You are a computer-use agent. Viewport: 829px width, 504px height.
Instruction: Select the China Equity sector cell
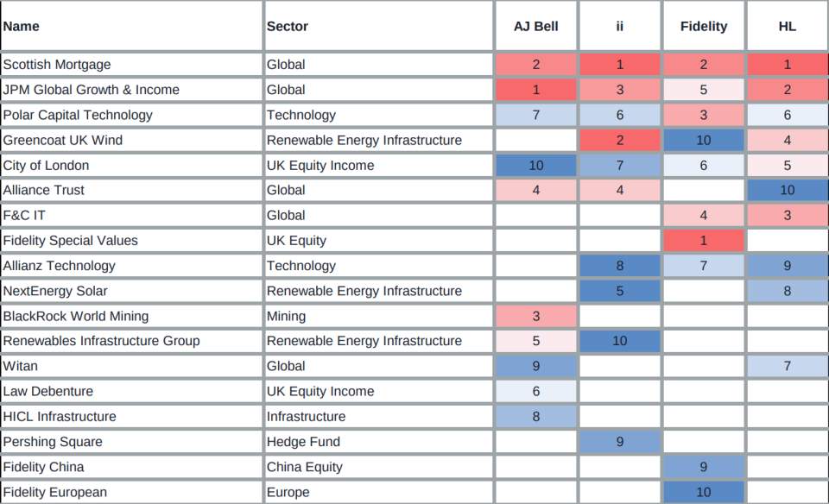click(305, 467)
